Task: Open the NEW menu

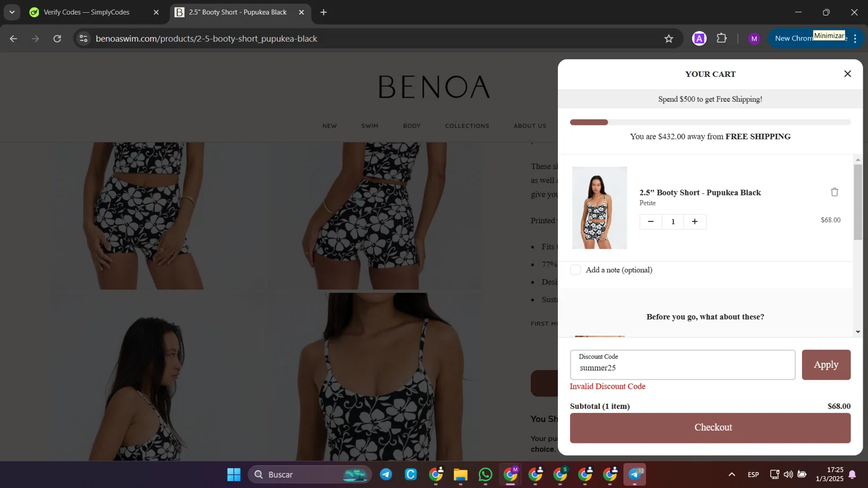Action: point(330,126)
